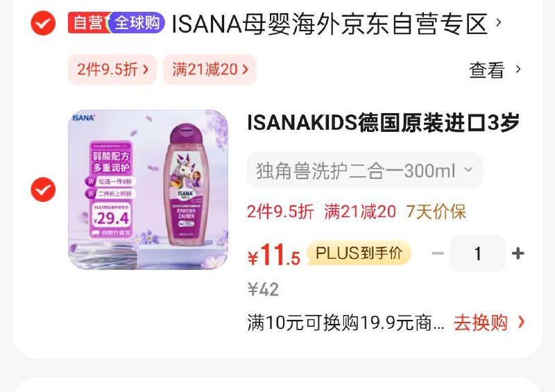Open the unicorn shampoo product thumbnail

point(148,189)
